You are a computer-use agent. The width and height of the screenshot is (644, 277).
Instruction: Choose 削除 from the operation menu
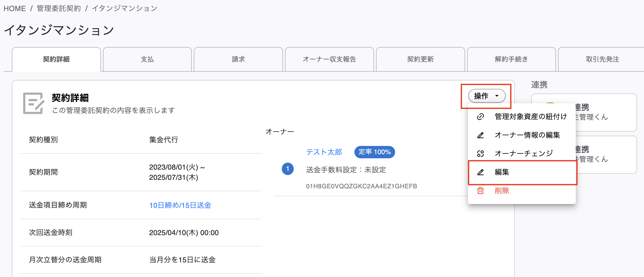522,190
